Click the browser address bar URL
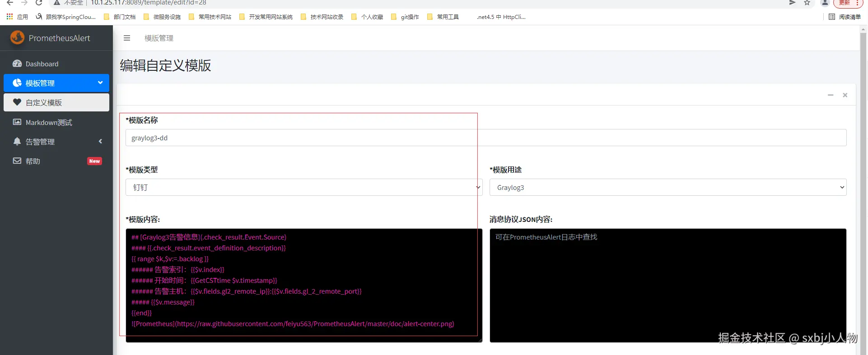The image size is (868, 355). (149, 3)
